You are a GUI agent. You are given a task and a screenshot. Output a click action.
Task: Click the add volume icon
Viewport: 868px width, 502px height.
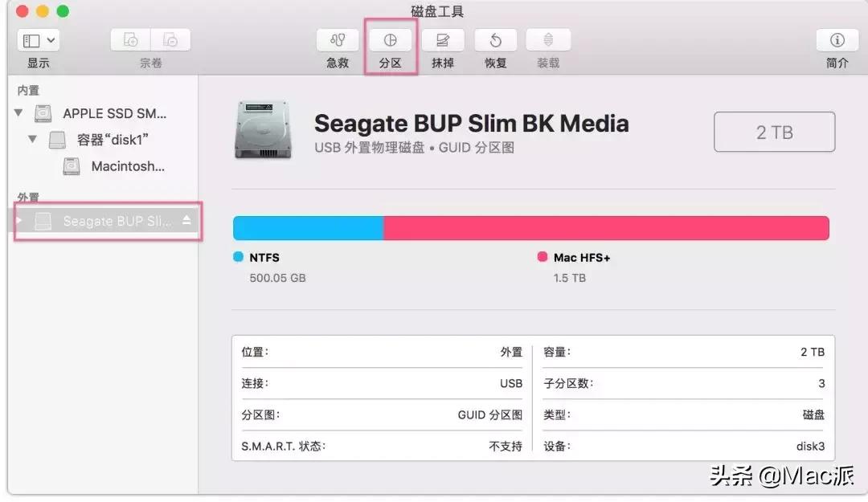click(x=131, y=40)
